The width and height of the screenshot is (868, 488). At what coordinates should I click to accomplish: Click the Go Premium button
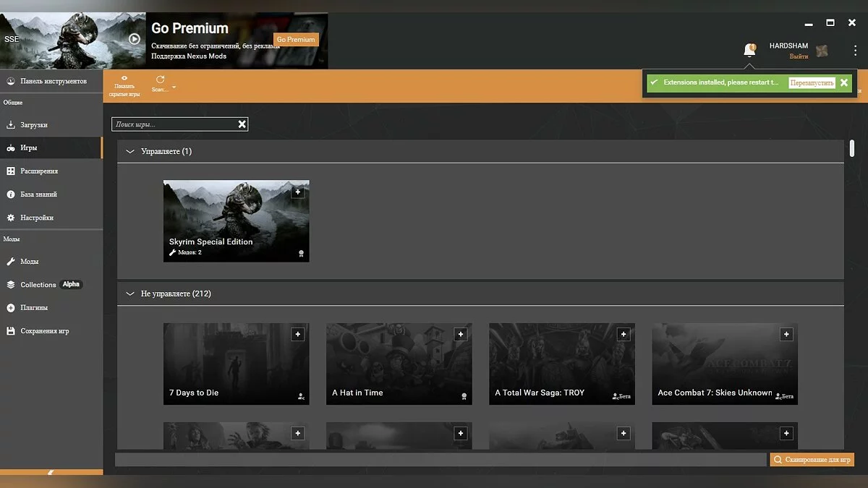(x=296, y=40)
